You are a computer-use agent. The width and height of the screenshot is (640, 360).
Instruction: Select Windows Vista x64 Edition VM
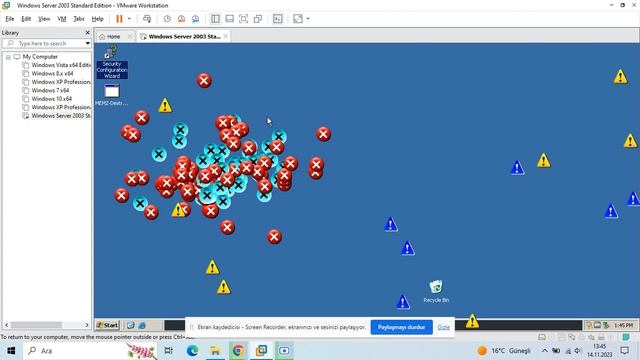click(61, 65)
